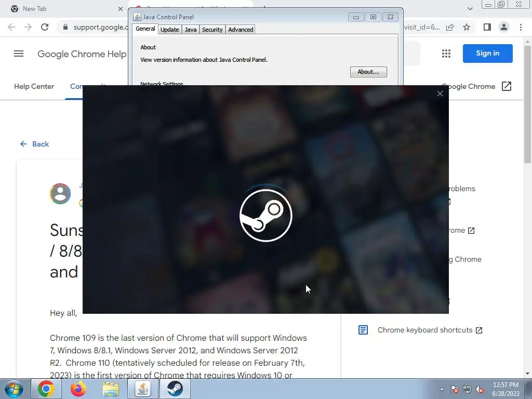Screen dimensions: 532x399
Task: Show hidden system tray icons
Action: 442,390
